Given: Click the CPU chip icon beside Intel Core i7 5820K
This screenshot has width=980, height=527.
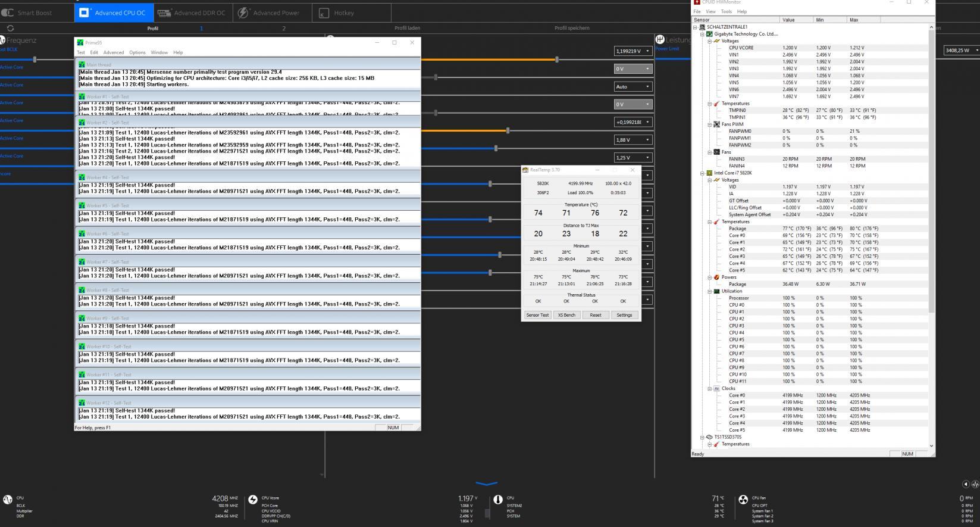Looking at the screenshot, I should click(x=709, y=173).
